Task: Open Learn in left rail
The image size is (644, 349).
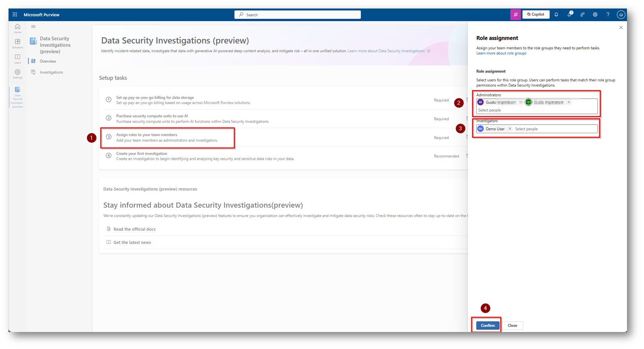Action: pos(17,59)
